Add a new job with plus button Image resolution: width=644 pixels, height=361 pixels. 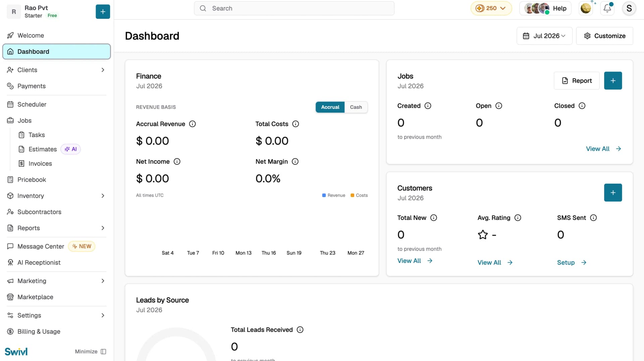coord(613,81)
